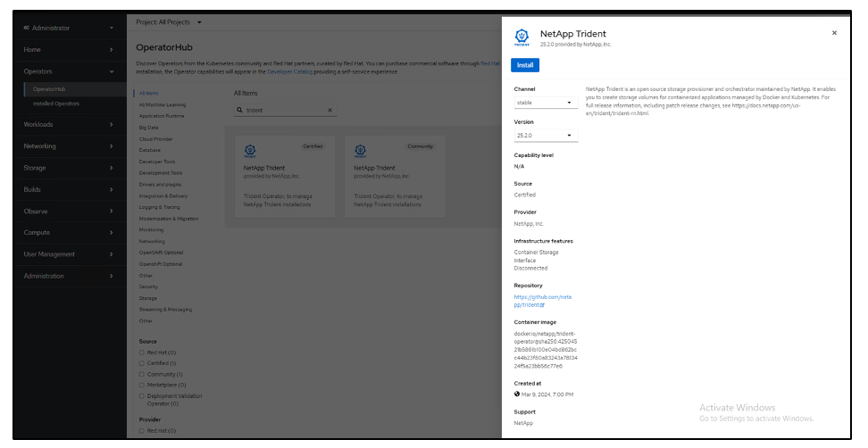Click the Certified badge on the first card

[313, 146]
